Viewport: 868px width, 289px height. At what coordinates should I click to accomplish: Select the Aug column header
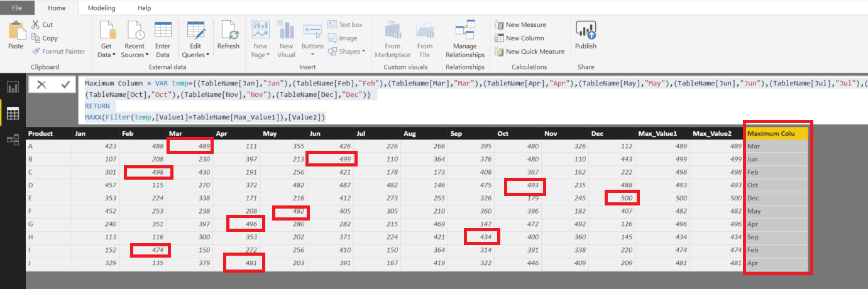point(425,133)
